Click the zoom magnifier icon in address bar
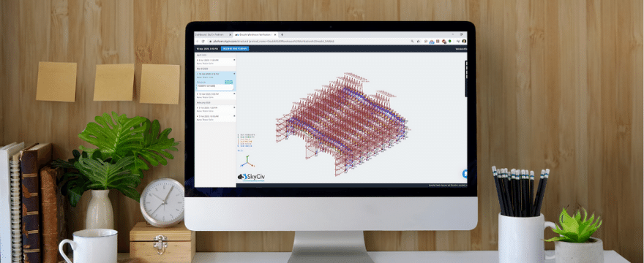Viewport: 644px width, 263px height. pyautogui.click(x=412, y=42)
